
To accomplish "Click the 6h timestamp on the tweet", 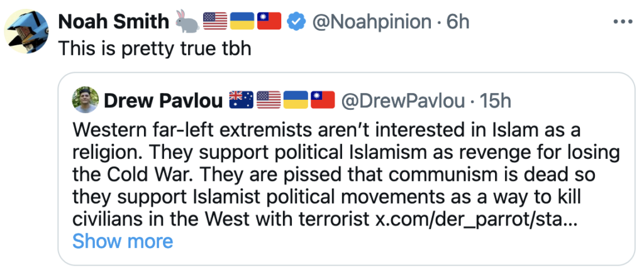I will [x=458, y=21].
